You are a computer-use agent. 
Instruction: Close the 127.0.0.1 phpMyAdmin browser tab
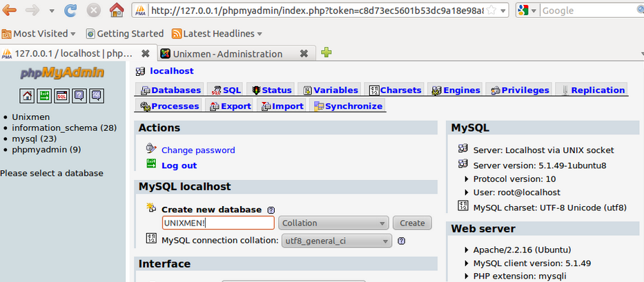coord(145,54)
